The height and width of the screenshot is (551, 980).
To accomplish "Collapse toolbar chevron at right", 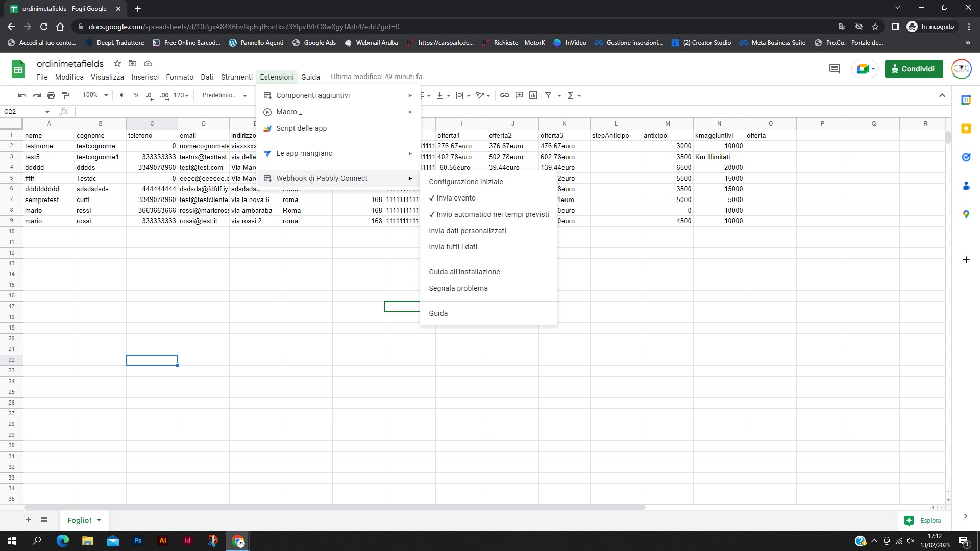I will 942,95.
